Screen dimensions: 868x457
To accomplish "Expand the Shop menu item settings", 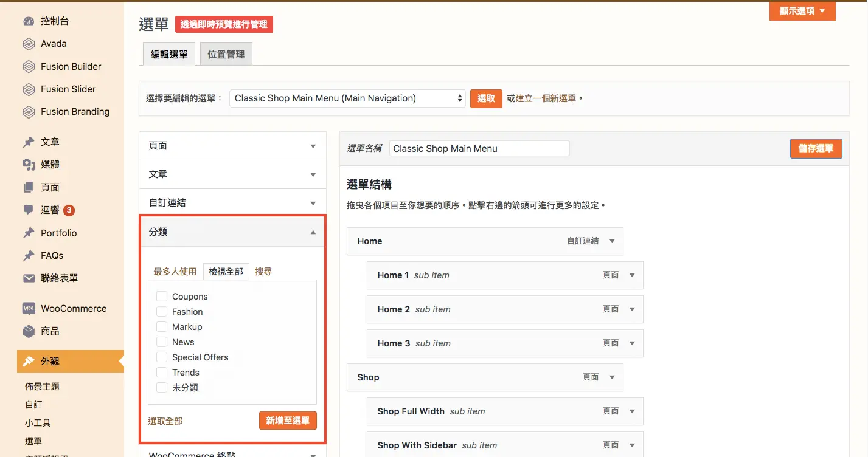I will pyautogui.click(x=612, y=377).
